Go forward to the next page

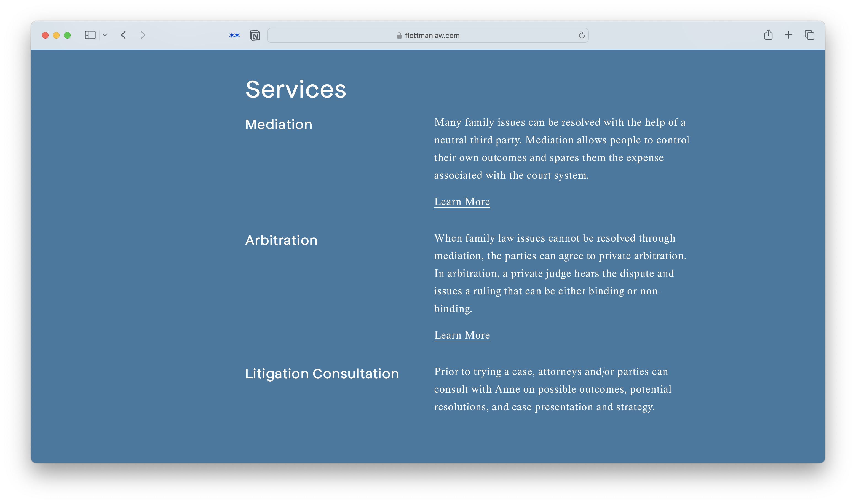pyautogui.click(x=143, y=35)
